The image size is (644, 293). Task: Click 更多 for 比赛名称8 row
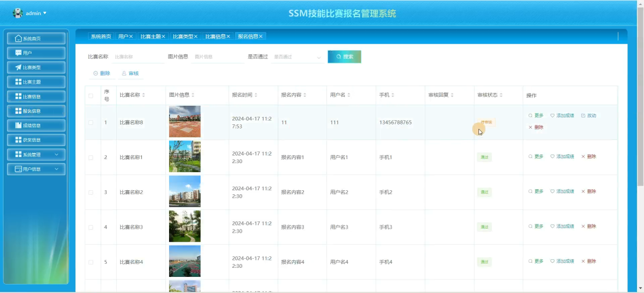(536, 116)
